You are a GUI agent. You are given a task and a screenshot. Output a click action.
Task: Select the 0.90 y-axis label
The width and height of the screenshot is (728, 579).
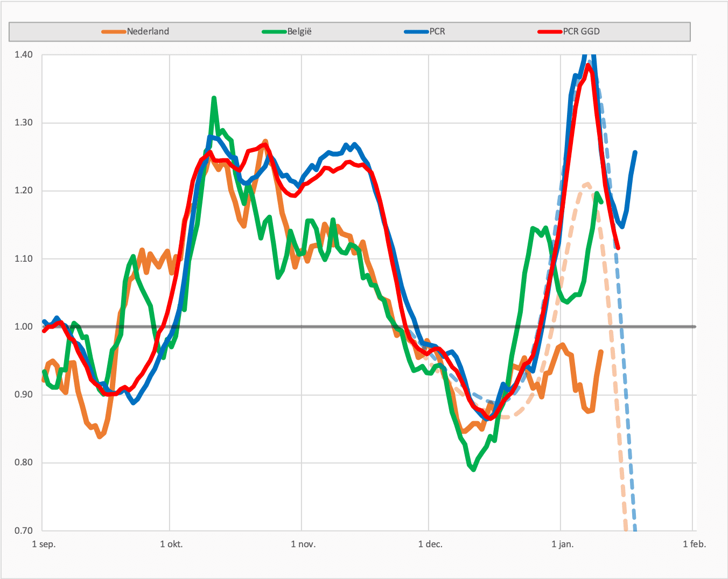pos(24,395)
